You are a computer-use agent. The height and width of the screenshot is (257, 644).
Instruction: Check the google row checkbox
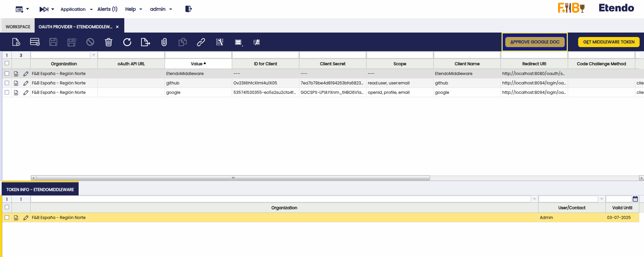pos(7,92)
